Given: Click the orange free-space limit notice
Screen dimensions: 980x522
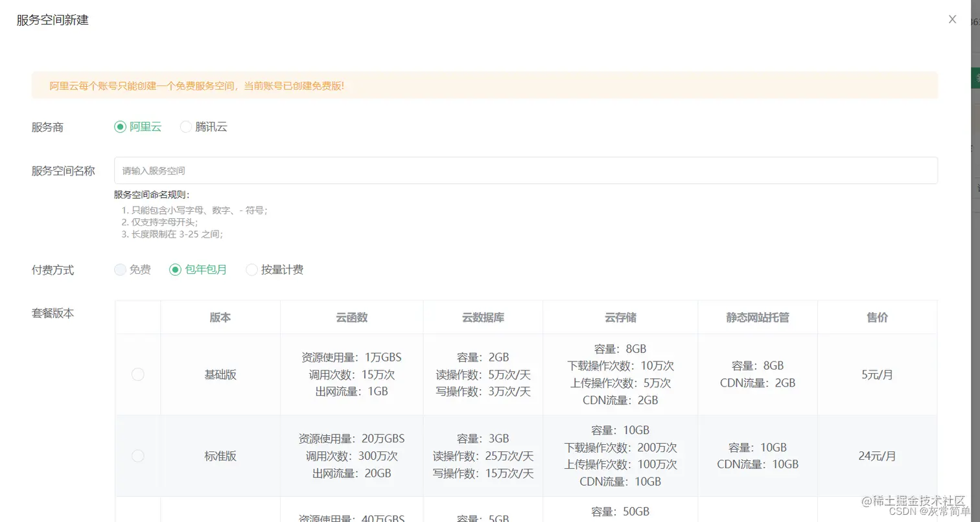Looking at the screenshot, I should 484,85.
